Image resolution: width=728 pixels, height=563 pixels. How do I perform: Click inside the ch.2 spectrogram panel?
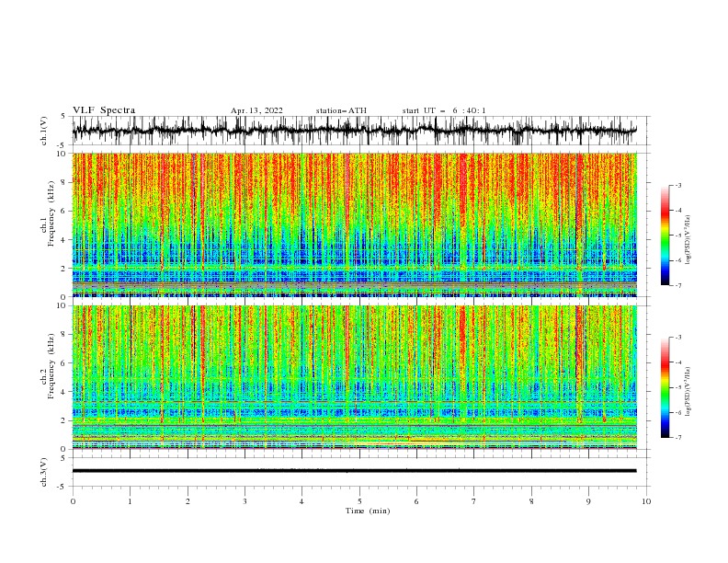click(x=354, y=377)
